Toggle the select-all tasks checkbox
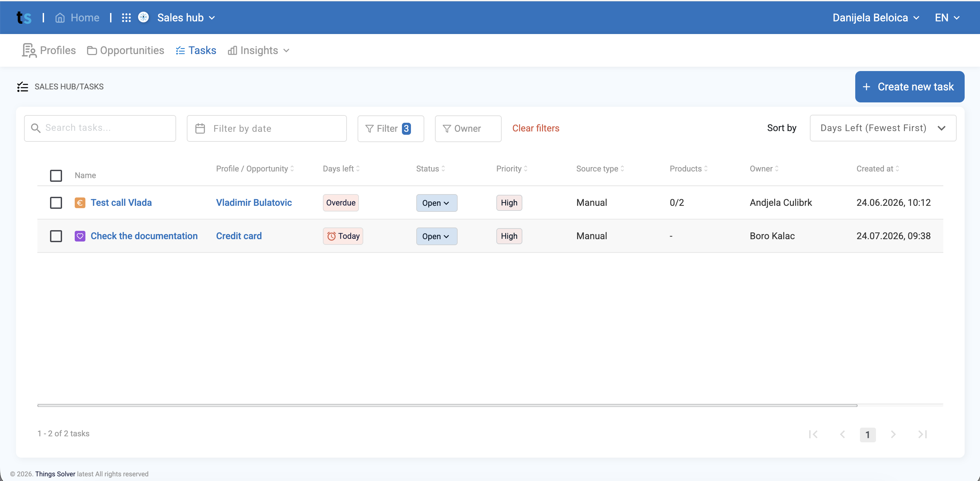The image size is (980, 481). 56,175
